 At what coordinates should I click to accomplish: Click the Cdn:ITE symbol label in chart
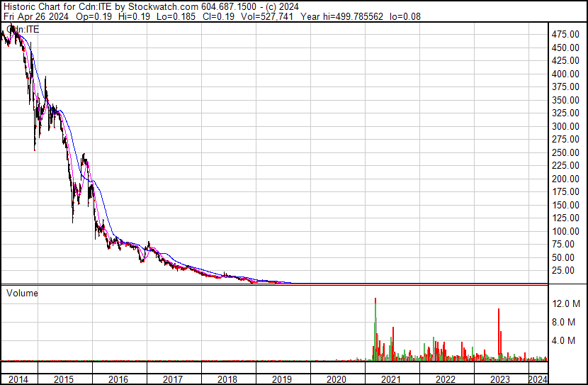click(22, 29)
